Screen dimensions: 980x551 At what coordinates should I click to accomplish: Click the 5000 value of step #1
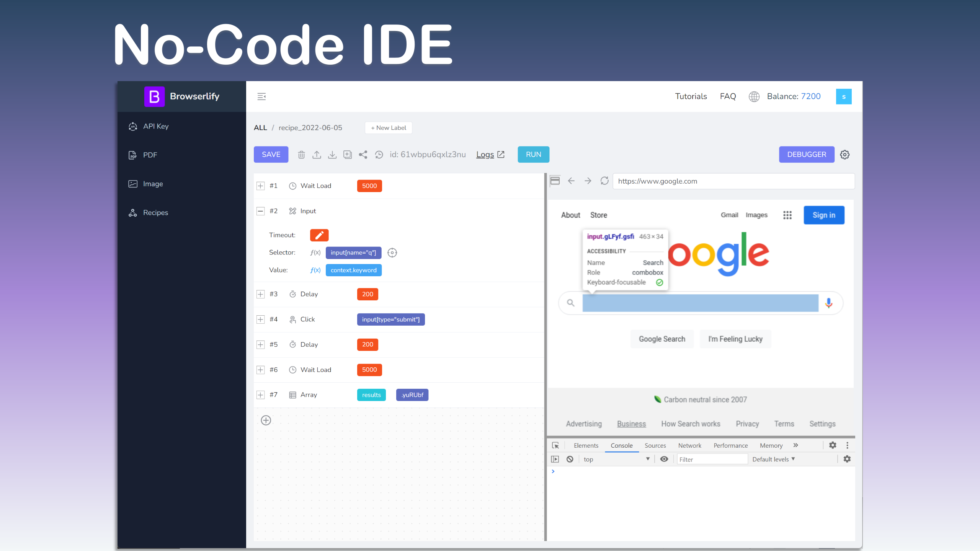click(369, 186)
